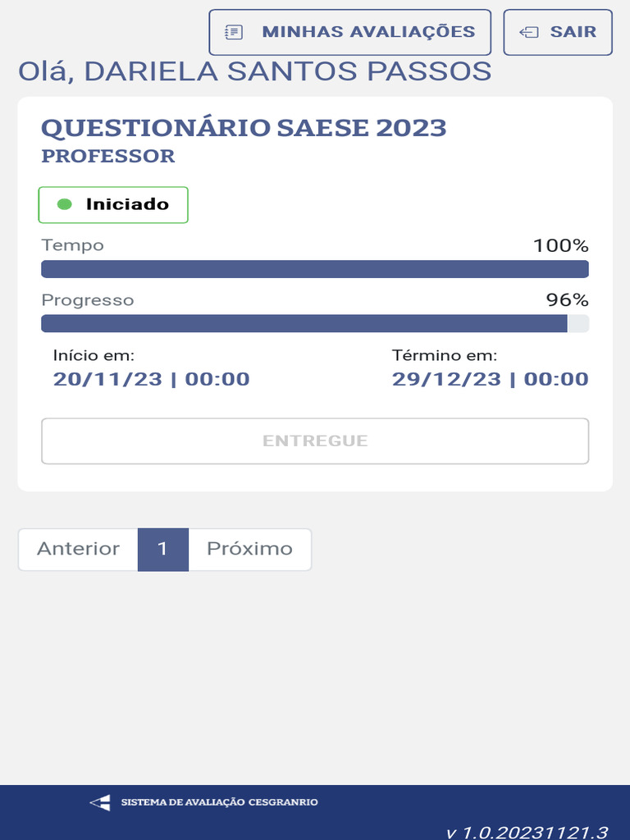Click the Sistema de Avaliação Cesgranrio footer text
Image resolution: width=630 pixels, height=840 pixels.
click(x=219, y=802)
